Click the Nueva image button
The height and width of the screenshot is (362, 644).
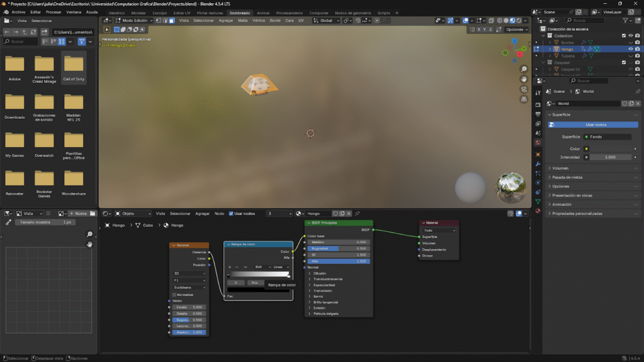click(79, 214)
